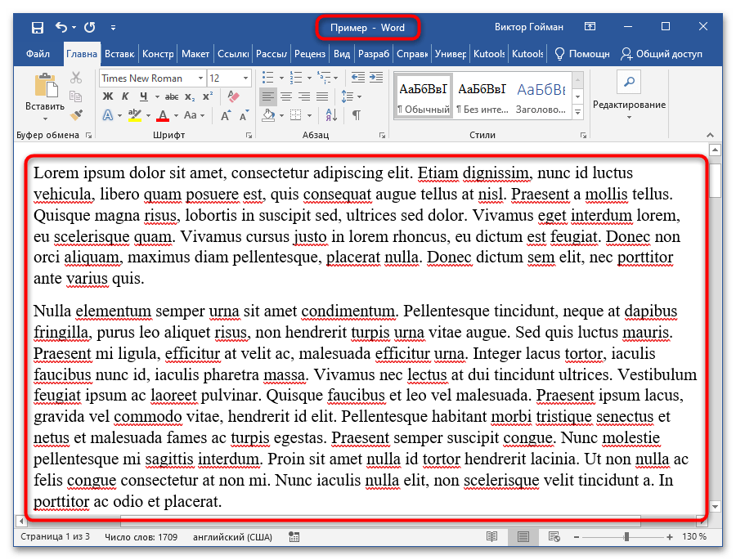
Task: Increase the paragraph indent
Action: 376,78
